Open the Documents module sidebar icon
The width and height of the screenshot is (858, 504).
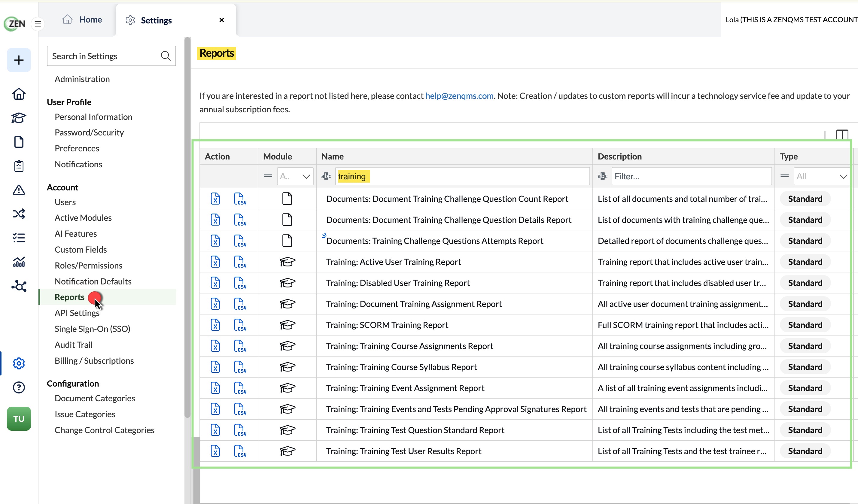point(19,142)
